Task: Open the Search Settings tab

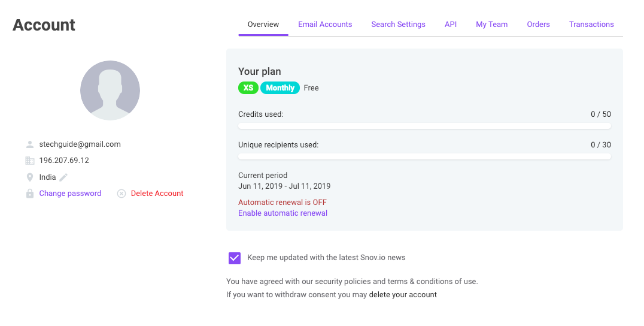Action: pos(398,25)
